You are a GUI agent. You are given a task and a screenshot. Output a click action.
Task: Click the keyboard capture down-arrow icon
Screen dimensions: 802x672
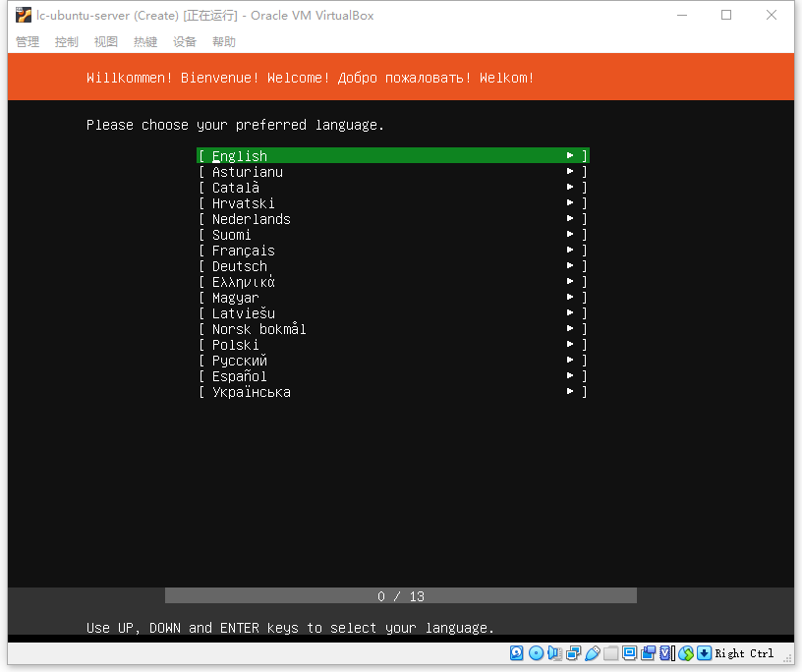[705, 653]
